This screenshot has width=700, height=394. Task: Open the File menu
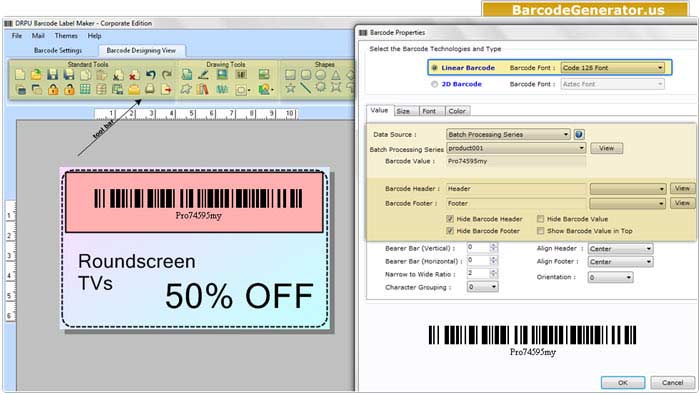17,36
